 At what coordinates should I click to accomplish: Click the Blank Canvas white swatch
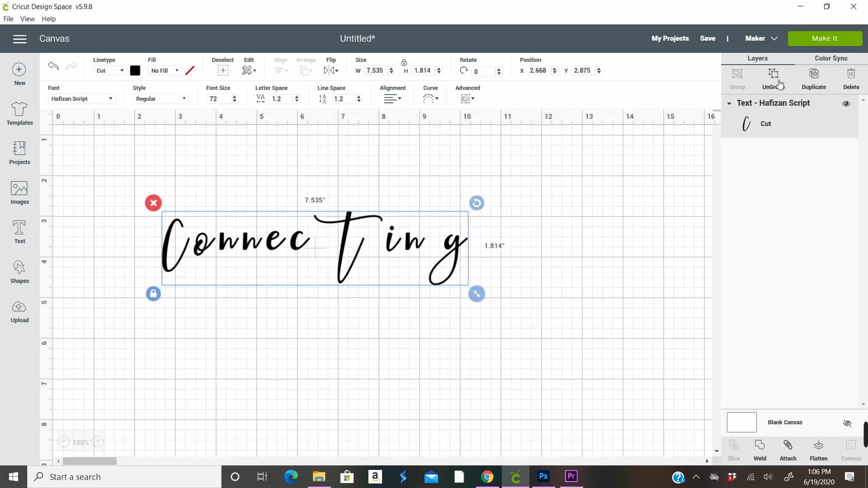741,422
